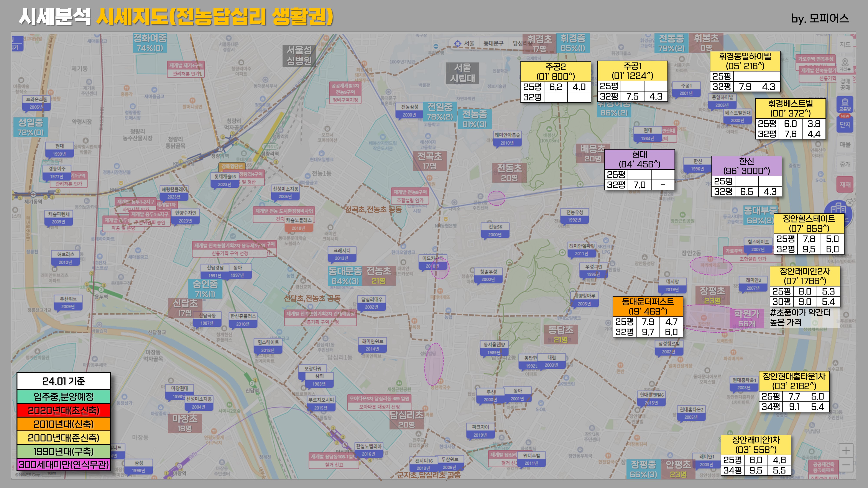
Task: Zoom in with the plus button
Action: (x=846, y=451)
